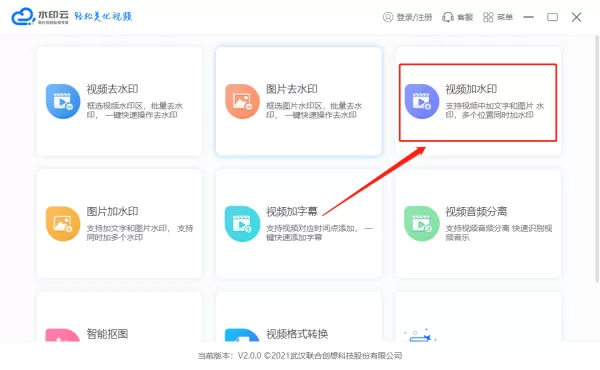Click the user avatar icon for login

[388, 17]
